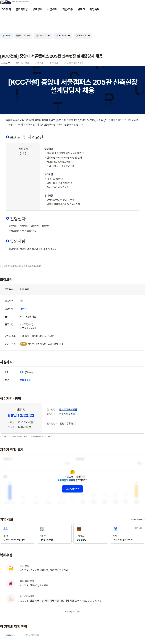Screen dimensions: 145x644
Task: Go to 공채정보 menu
Action: point(37,9)
